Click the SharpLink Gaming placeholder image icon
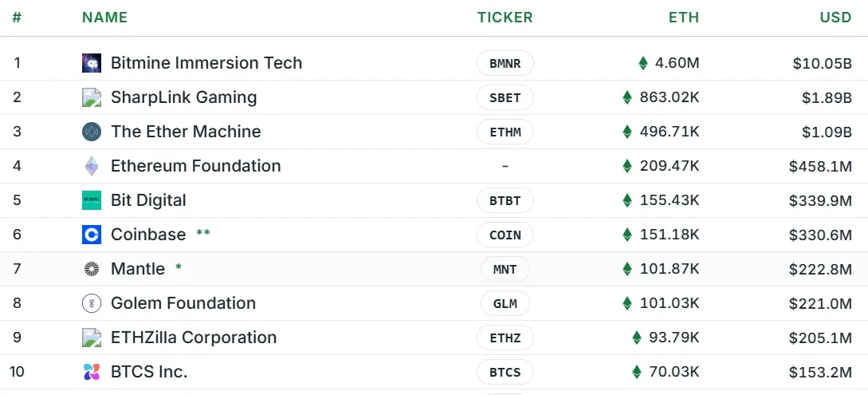The width and height of the screenshot is (868, 395). [92, 97]
